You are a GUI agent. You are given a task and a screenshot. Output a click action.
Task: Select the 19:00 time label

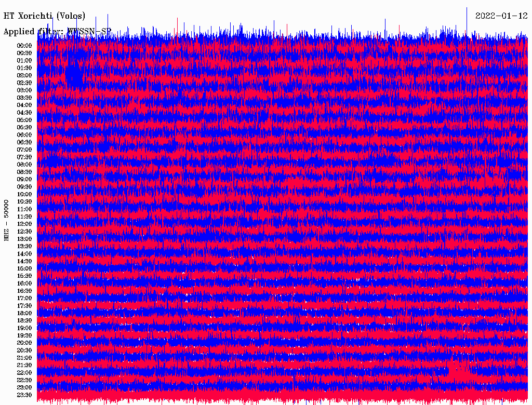pyautogui.click(x=24, y=328)
